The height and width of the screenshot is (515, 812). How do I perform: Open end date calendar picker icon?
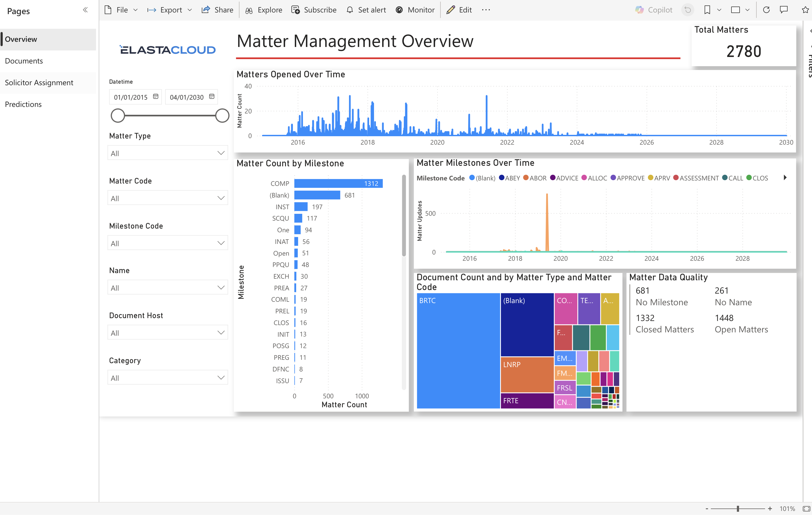click(x=212, y=97)
